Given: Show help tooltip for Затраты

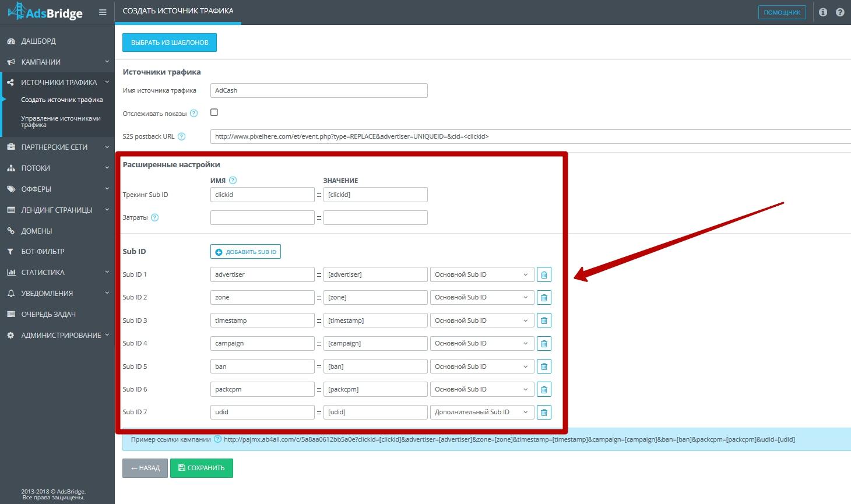Looking at the screenshot, I should pos(154,217).
